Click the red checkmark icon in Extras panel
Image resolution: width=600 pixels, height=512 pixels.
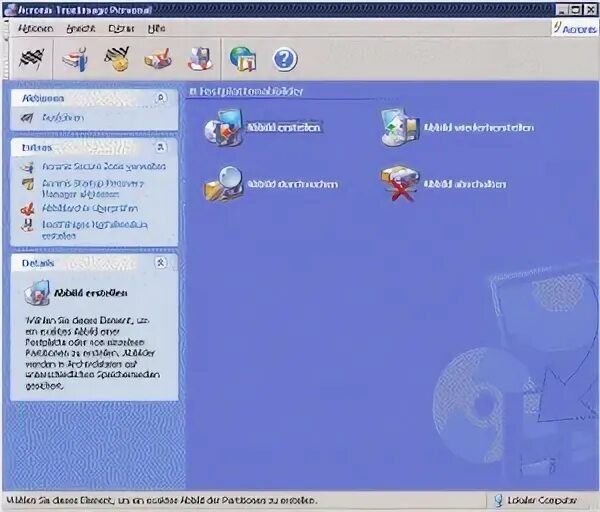[x=27, y=209]
